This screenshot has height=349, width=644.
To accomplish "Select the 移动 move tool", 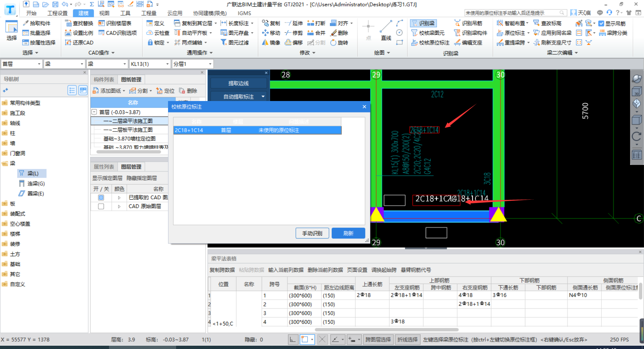I will pos(271,33).
